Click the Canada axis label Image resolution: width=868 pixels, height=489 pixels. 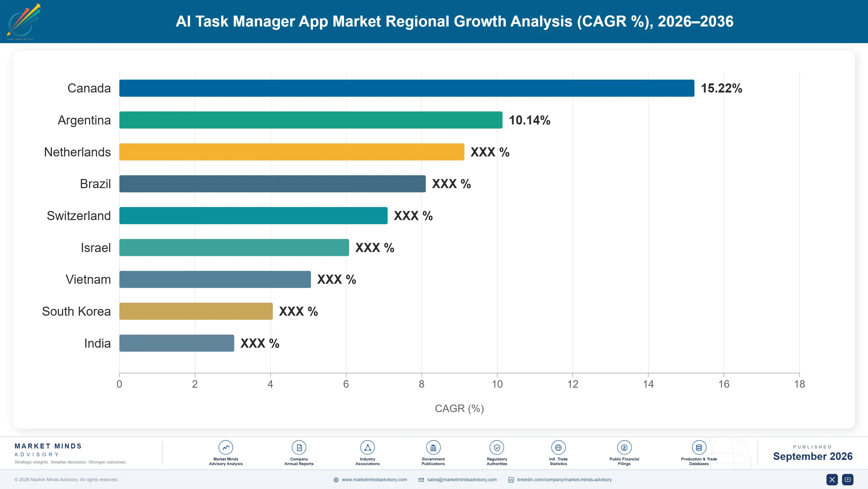coord(89,88)
